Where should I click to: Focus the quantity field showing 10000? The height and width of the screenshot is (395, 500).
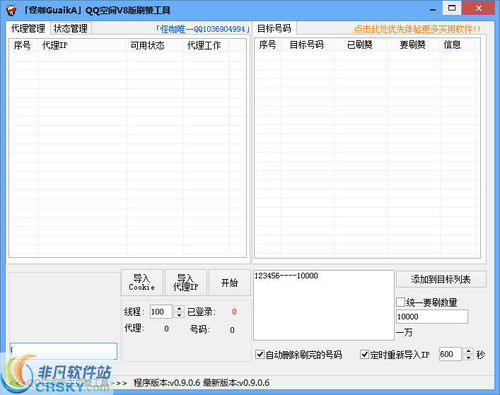pos(432,316)
